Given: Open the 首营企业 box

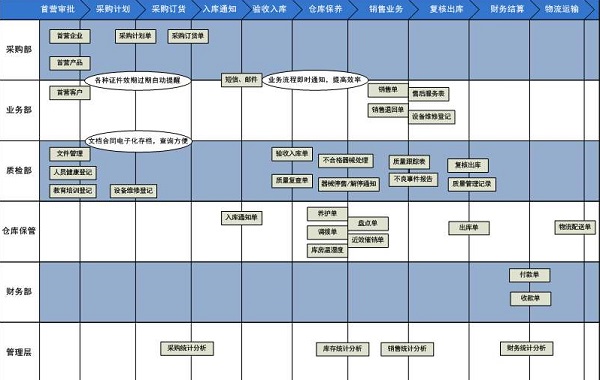Looking at the screenshot, I should pyautogui.click(x=70, y=36).
